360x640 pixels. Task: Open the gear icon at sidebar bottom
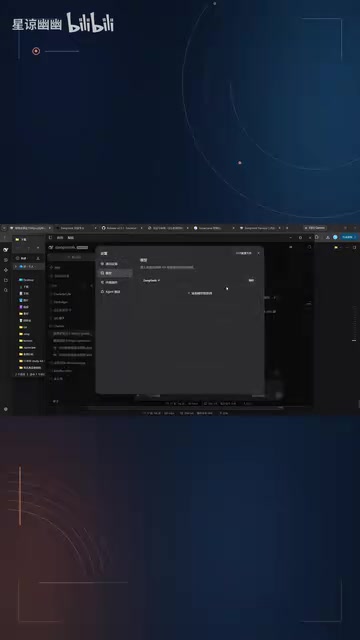tap(6, 409)
